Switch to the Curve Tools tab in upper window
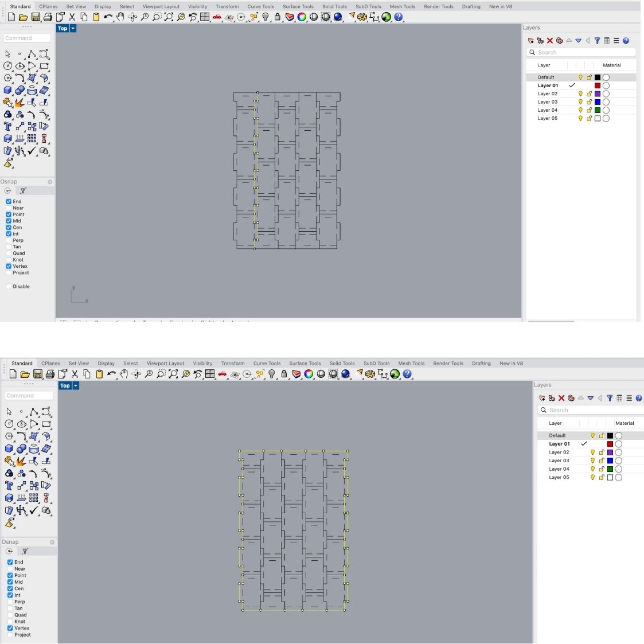The image size is (644, 644). coord(260,6)
